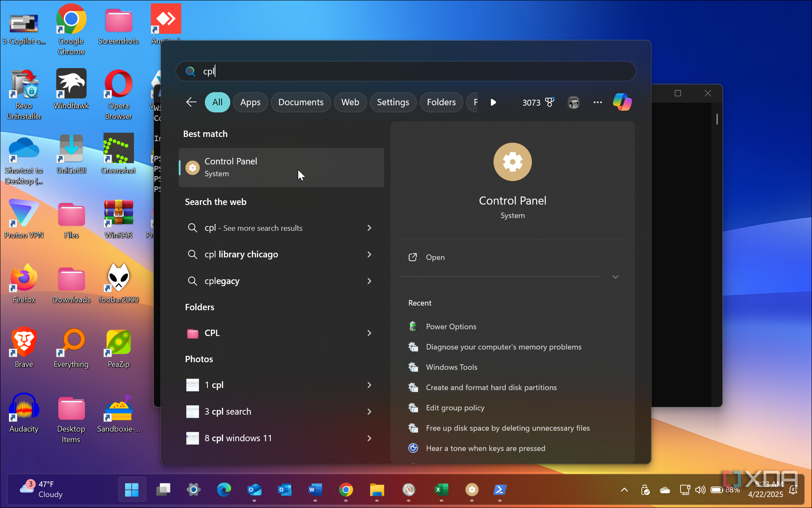Open Task View from taskbar
The image size is (812, 508).
click(x=163, y=490)
